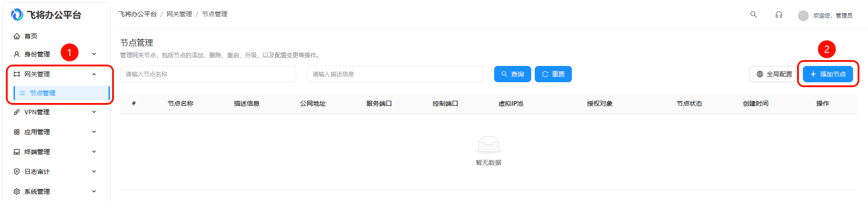
Task: Click the 网关管理 breadcrumb link
Action: [x=179, y=14]
